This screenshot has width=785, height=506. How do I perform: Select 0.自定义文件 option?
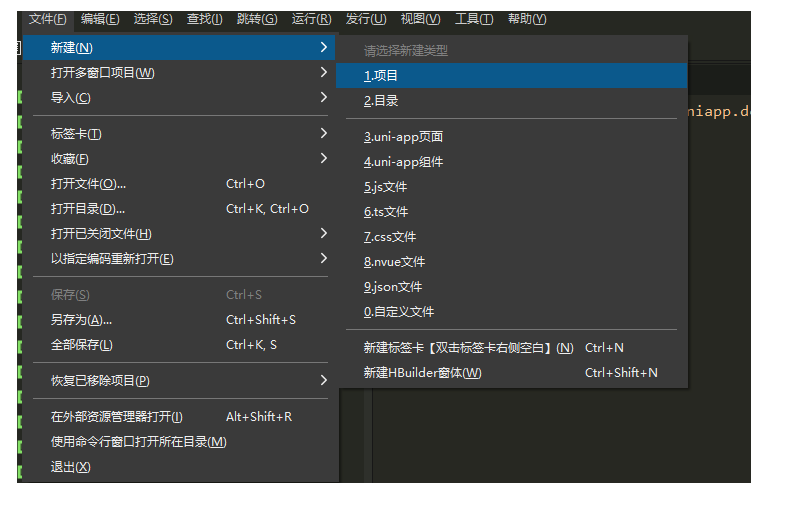coord(398,312)
